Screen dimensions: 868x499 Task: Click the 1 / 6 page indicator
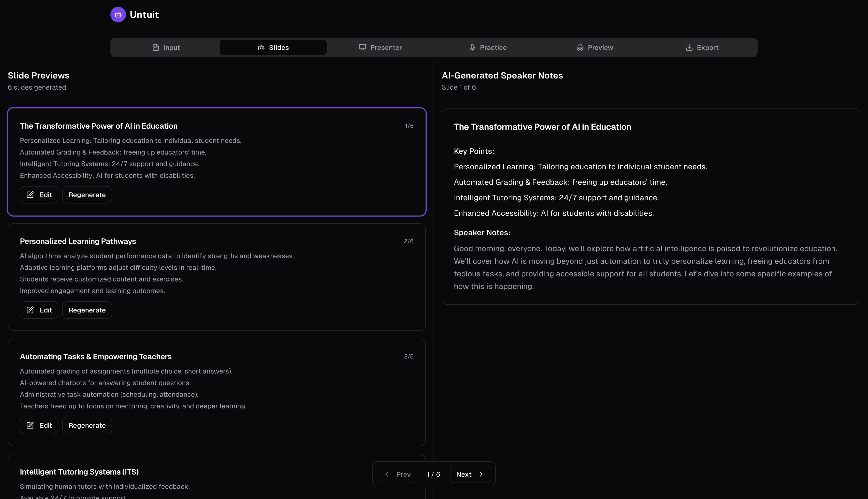[433, 474]
